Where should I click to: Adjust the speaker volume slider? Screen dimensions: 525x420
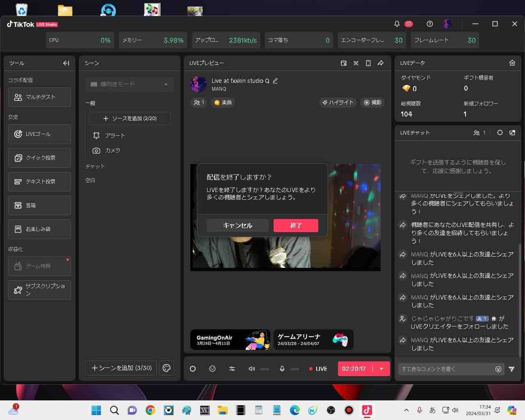[265, 369]
